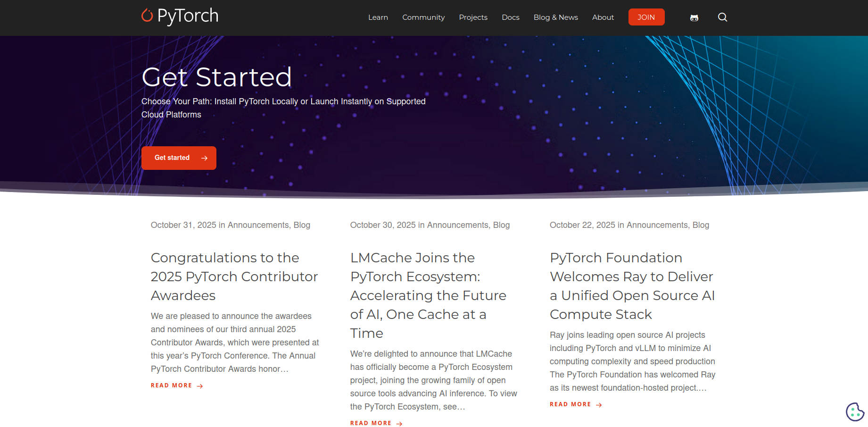Select Docs in the navigation
This screenshot has width=868, height=427.
tap(510, 17)
